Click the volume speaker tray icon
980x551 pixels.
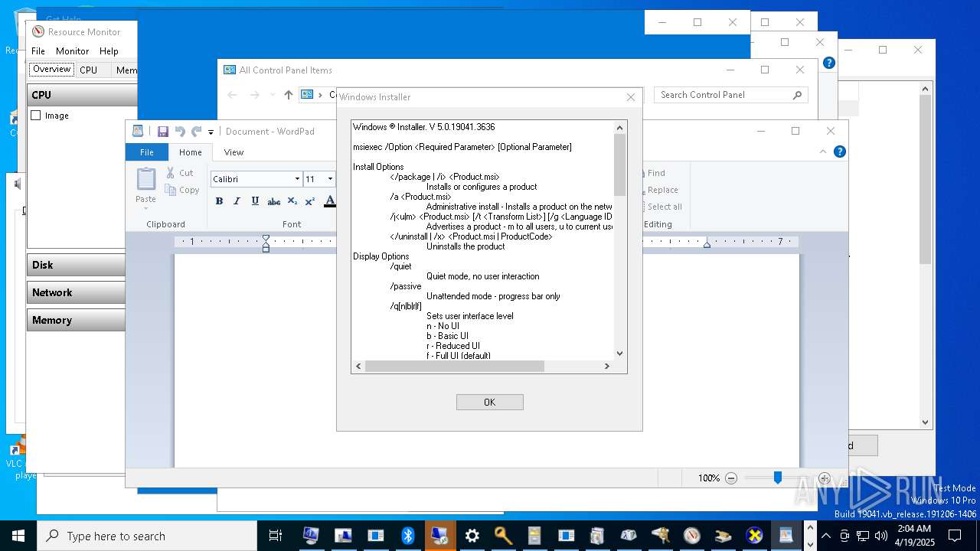click(x=881, y=536)
